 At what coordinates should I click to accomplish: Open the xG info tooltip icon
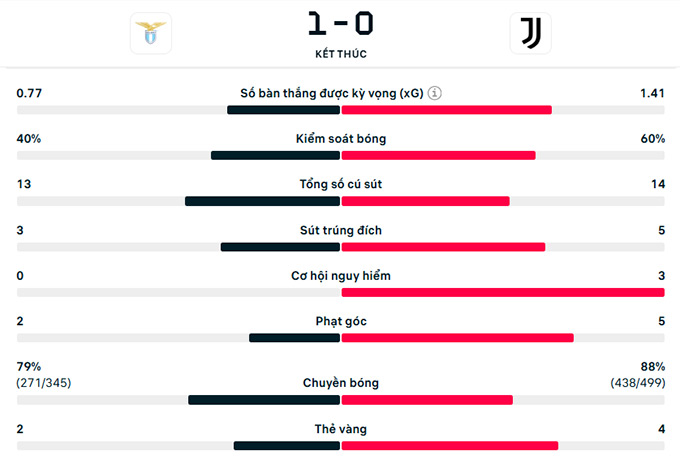pos(435,93)
